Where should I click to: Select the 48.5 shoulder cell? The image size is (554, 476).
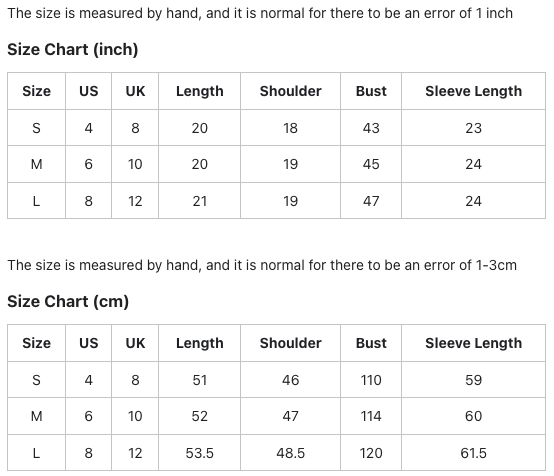point(290,453)
